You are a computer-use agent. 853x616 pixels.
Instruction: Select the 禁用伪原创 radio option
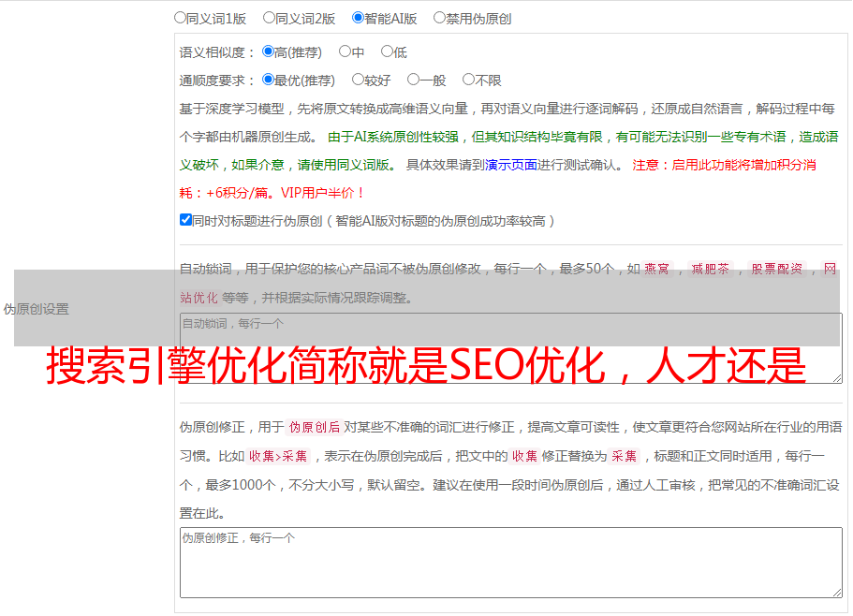coord(439,18)
